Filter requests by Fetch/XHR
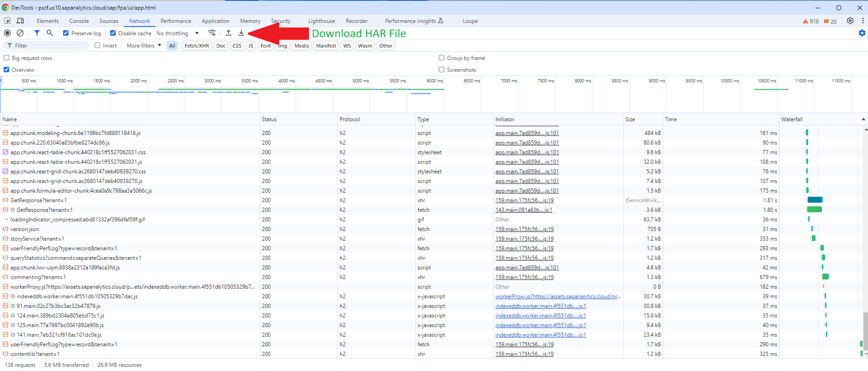The width and height of the screenshot is (868, 371). 197,45
